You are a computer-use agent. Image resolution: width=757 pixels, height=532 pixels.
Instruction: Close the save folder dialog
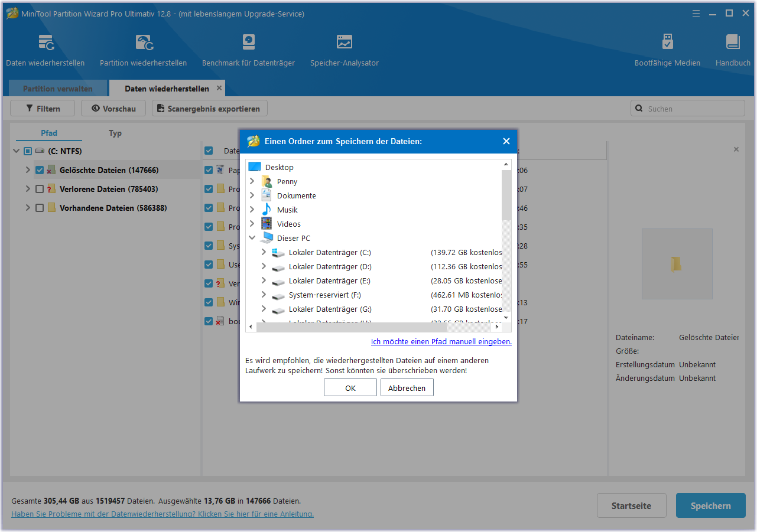pyautogui.click(x=506, y=141)
